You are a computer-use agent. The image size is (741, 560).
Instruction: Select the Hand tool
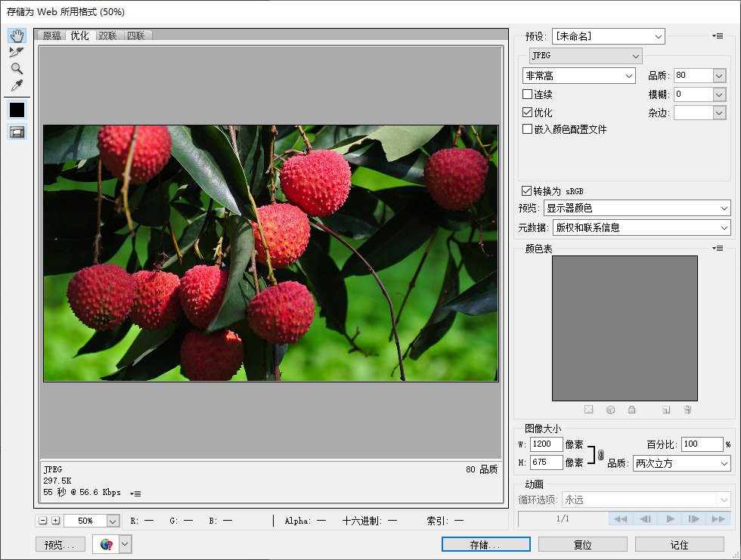17,36
